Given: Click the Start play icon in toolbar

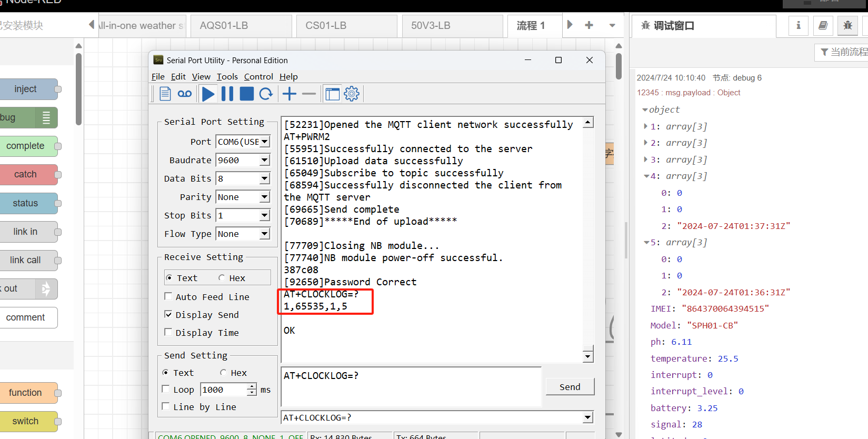Looking at the screenshot, I should 208,94.
